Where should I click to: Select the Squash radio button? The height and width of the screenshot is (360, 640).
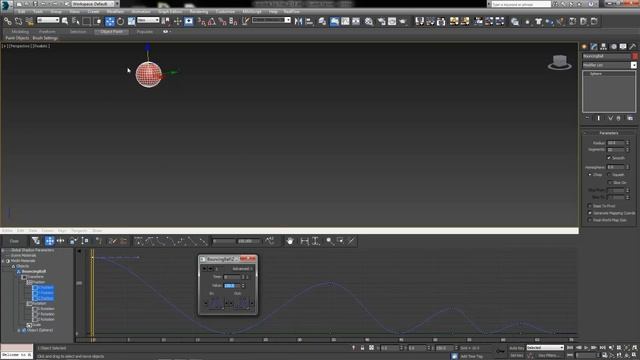(x=609, y=175)
